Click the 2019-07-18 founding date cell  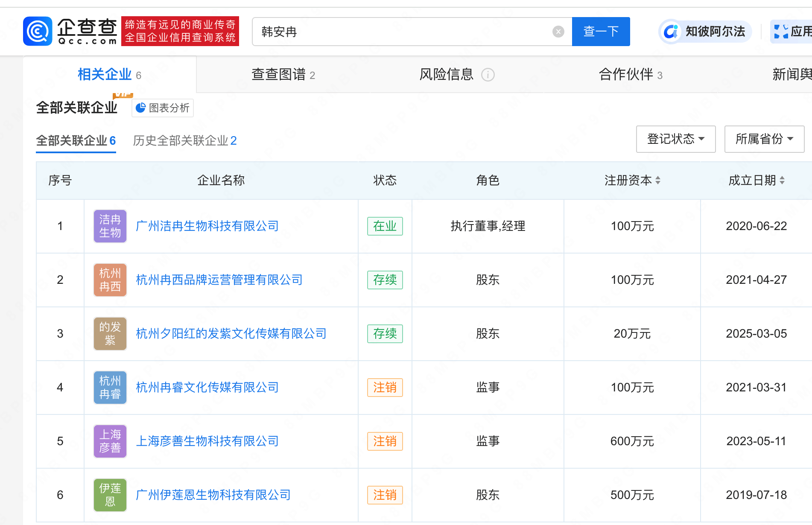pyautogui.click(x=757, y=495)
